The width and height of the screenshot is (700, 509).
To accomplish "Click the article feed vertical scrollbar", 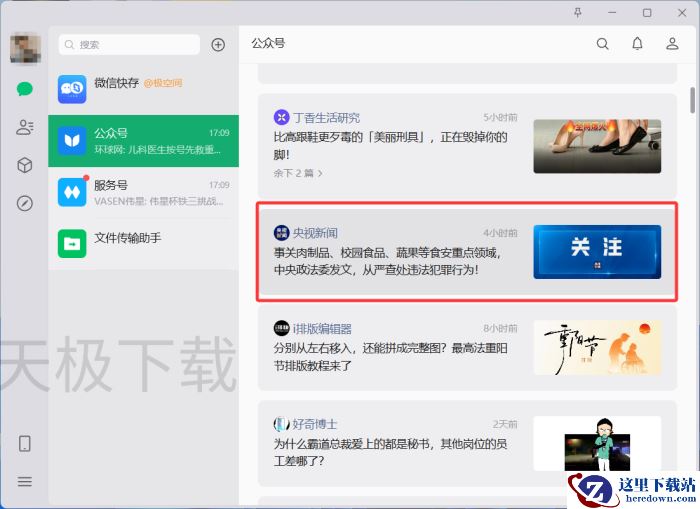I will click(x=692, y=100).
